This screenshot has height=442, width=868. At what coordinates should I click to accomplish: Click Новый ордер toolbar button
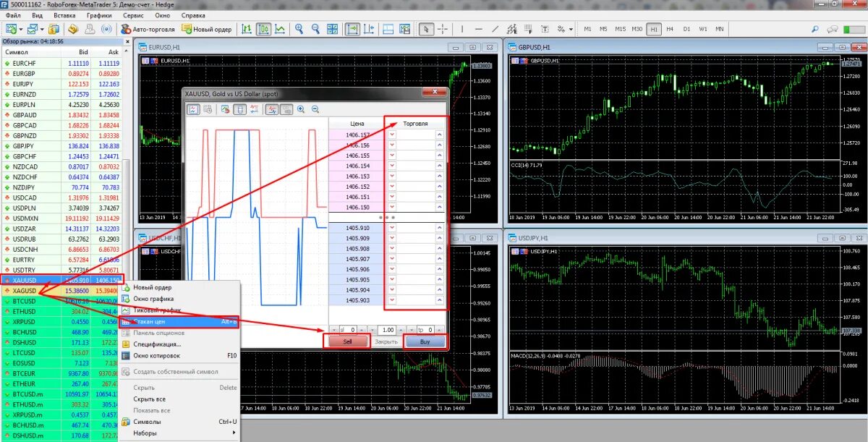pyautogui.click(x=206, y=29)
